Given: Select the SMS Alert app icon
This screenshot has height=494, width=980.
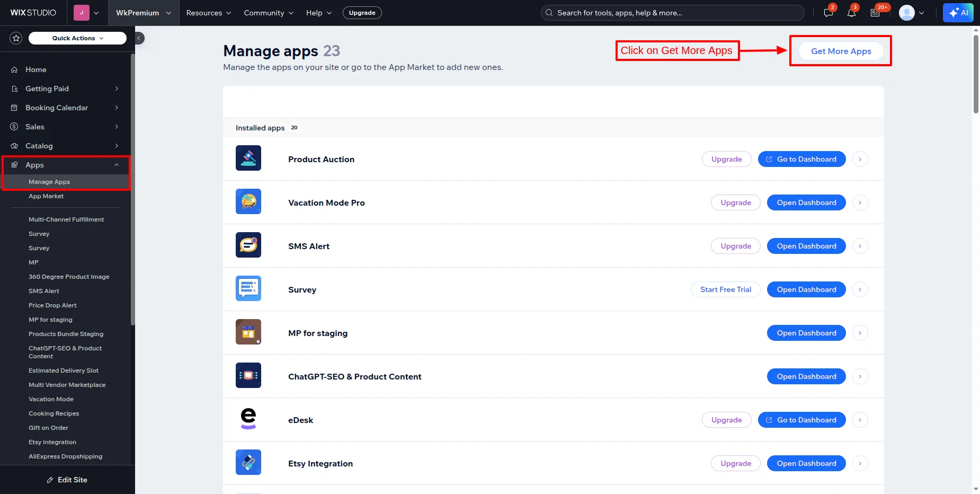Looking at the screenshot, I should click(x=248, y=245).
